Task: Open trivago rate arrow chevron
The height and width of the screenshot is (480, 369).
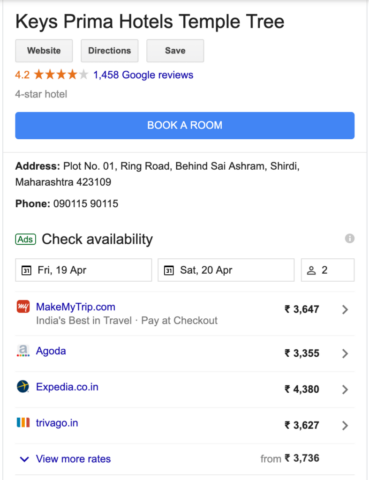Action: click(345, 425)
